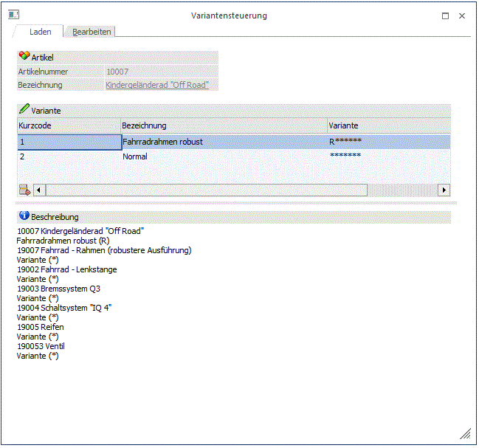Select the Fahrradrahmen robust row
479x448 pixels.
point(224,142)
